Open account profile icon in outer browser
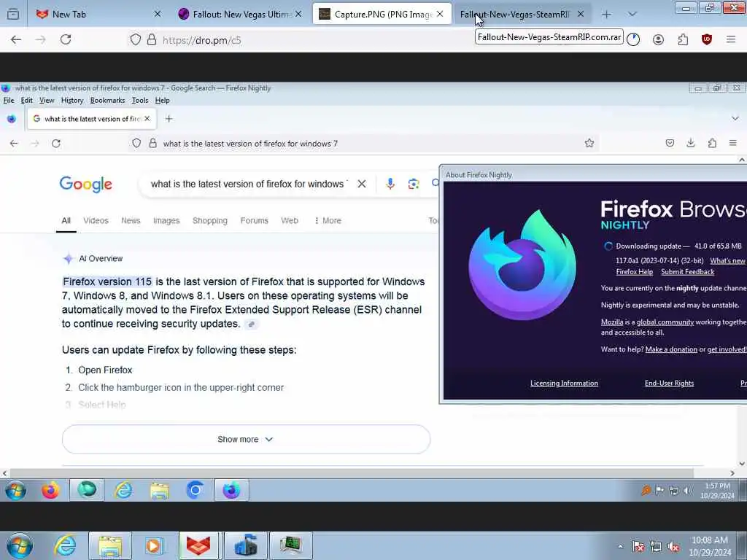 (x=659, y=40)
